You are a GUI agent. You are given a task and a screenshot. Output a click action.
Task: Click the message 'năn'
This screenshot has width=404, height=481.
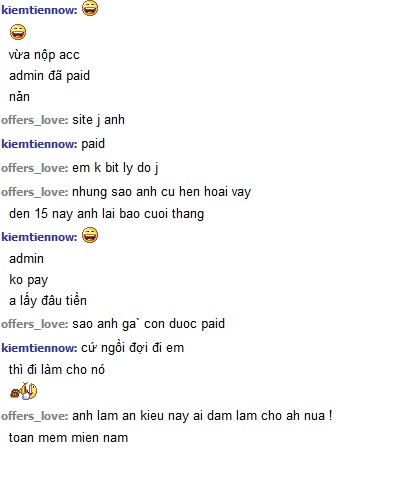tap(19, 97)
